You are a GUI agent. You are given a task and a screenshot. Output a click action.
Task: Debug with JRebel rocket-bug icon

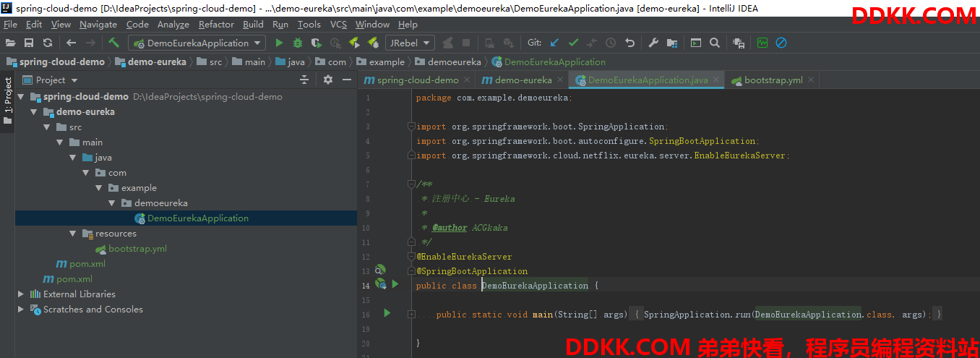[374, 43]
